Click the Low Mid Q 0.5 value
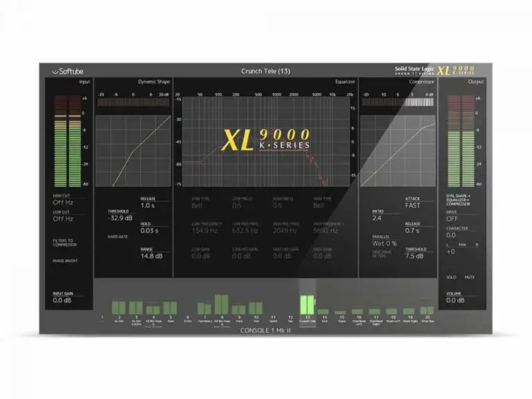 point(237,206)
